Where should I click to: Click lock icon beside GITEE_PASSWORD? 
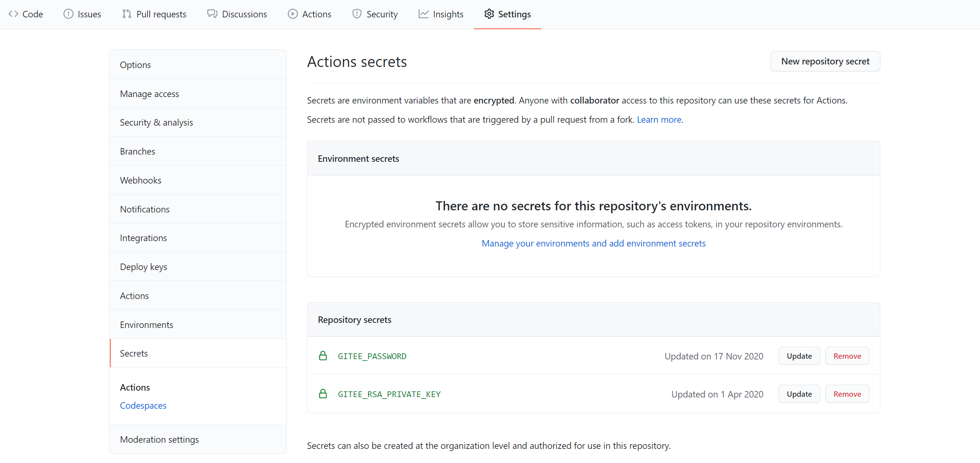(x=323, y=356)
